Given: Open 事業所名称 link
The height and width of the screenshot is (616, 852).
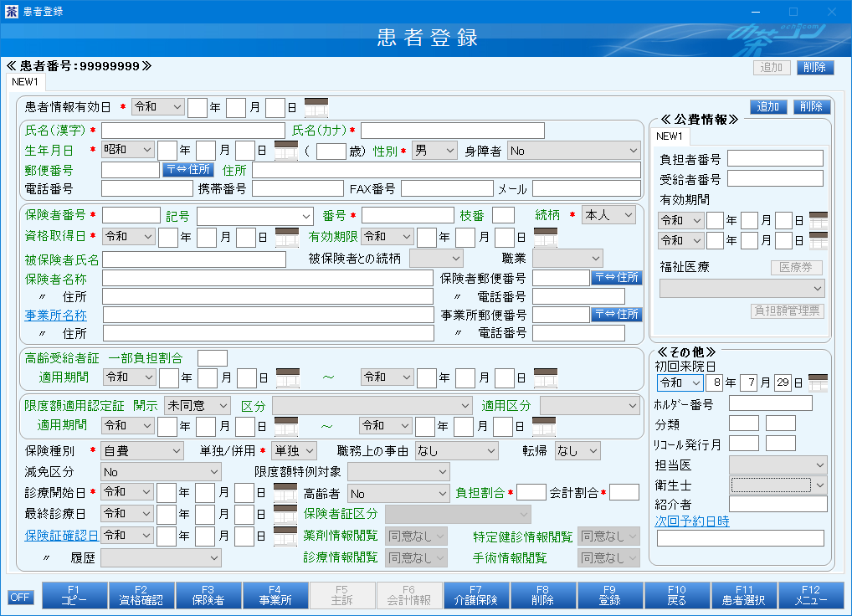Looking at the screenshot, I should [x=56, y=315].
